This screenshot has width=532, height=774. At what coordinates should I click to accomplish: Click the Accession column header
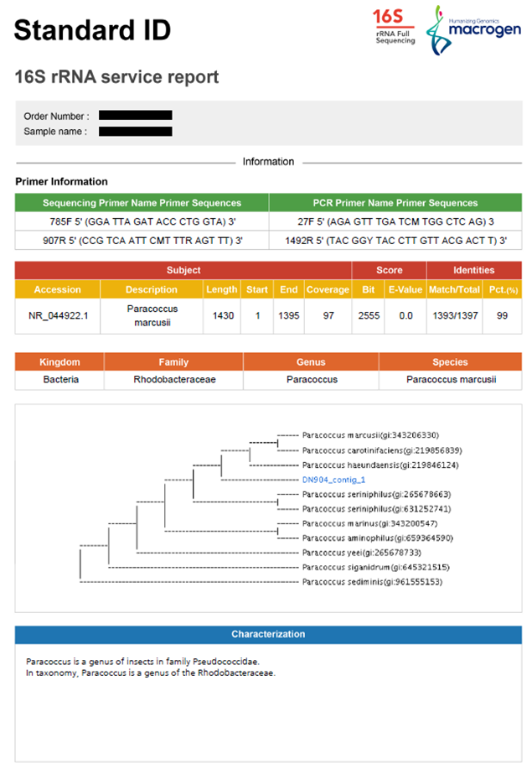[58, 289]
